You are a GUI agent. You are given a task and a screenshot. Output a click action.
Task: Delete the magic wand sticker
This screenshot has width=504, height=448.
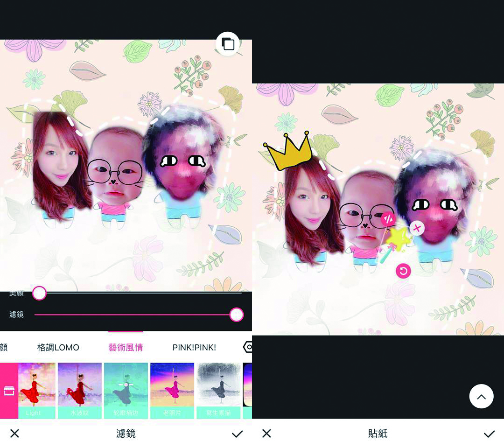(x=417, y=228)
